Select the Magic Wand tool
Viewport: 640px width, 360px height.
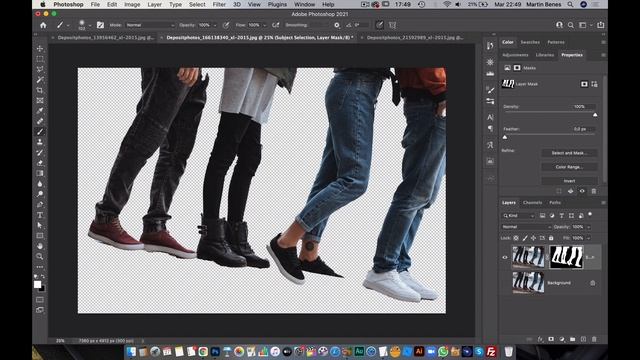(40, 80)
